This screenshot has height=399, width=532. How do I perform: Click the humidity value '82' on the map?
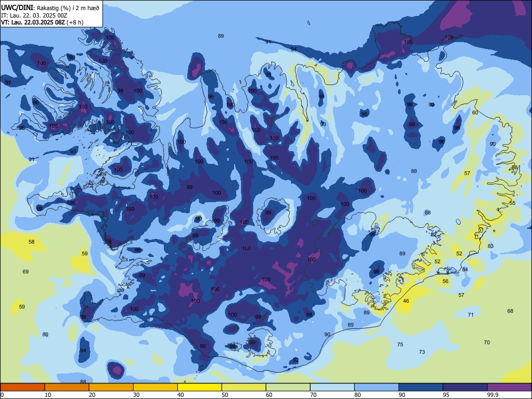pyautogui.click(x=434, y=235)
